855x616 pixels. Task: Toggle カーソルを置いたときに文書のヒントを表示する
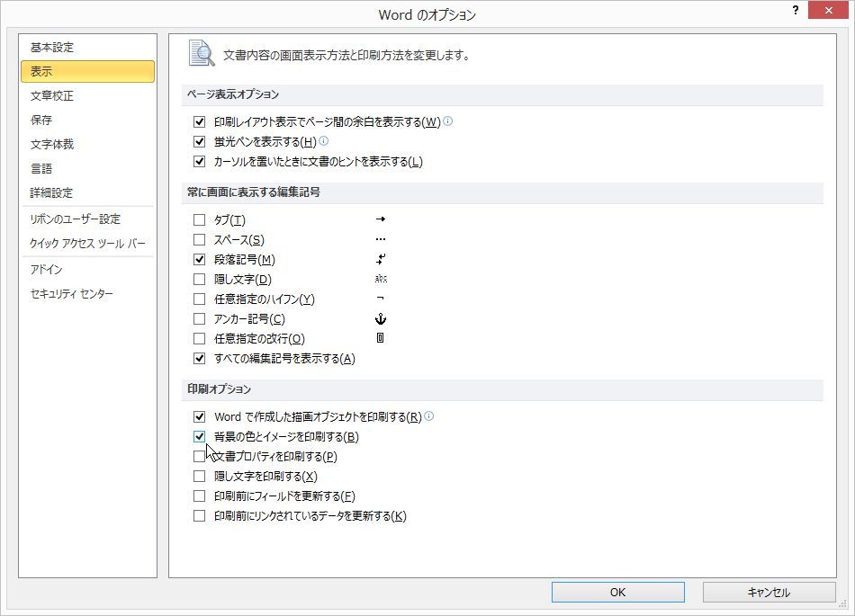[199, 162]
